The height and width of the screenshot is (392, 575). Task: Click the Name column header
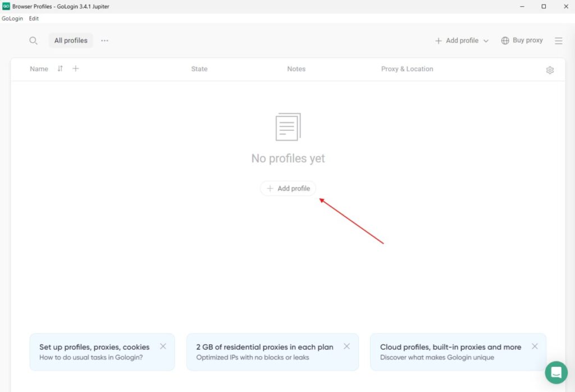(x=39, y=69)
